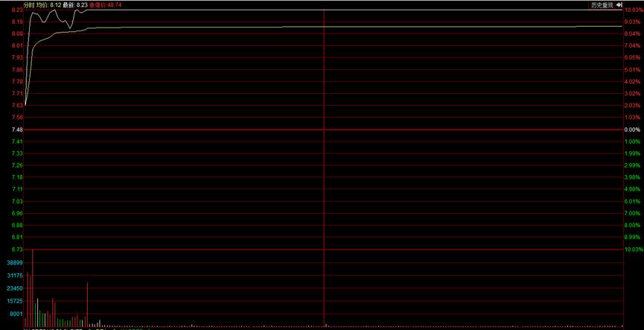The height and width of the screenshot is (330, 644).
Task: Click the 23450 volume axis label
Action: [x=15, y=288]
